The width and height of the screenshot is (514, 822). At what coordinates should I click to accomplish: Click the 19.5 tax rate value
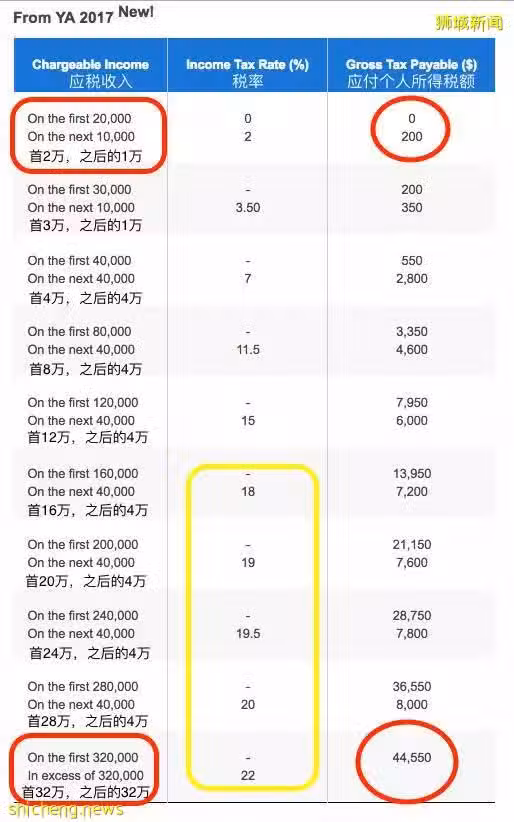248,633
